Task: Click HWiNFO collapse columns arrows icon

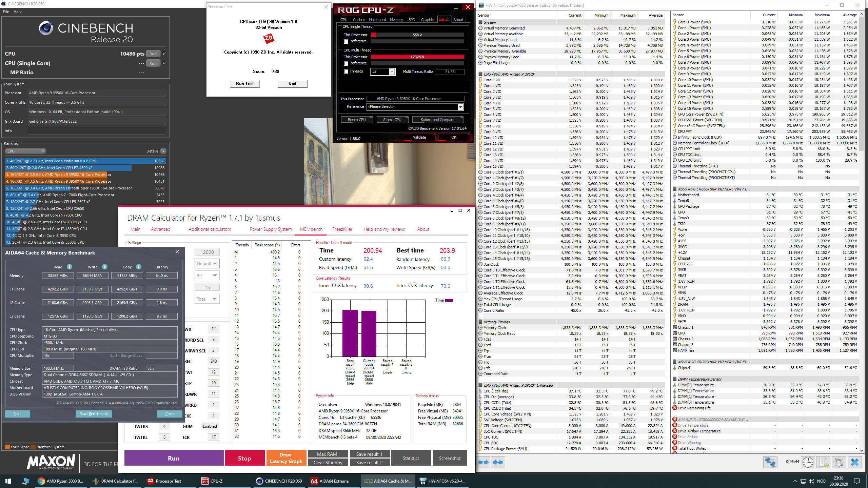Action: pyautogui.click(x=498, y=462)
